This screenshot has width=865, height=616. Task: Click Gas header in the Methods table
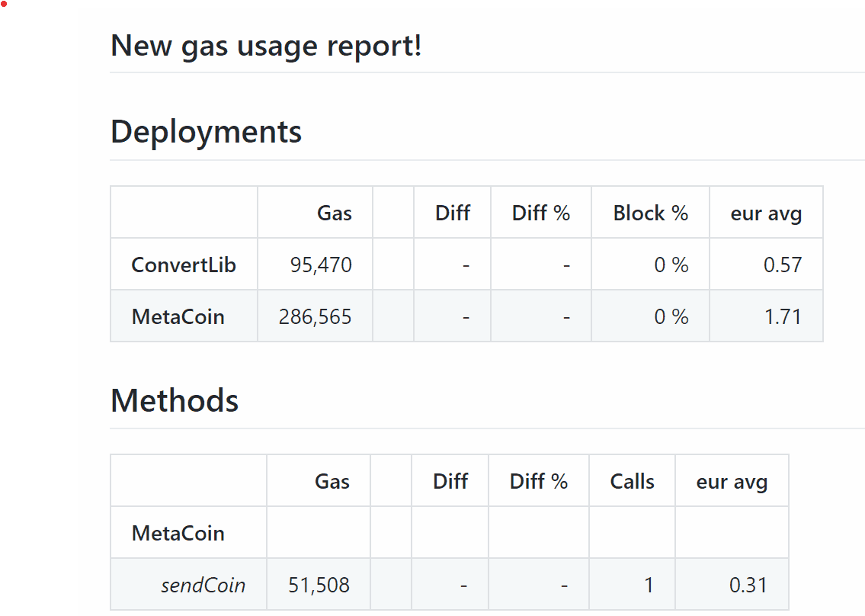pyautogui.click(x=332, y=481)
